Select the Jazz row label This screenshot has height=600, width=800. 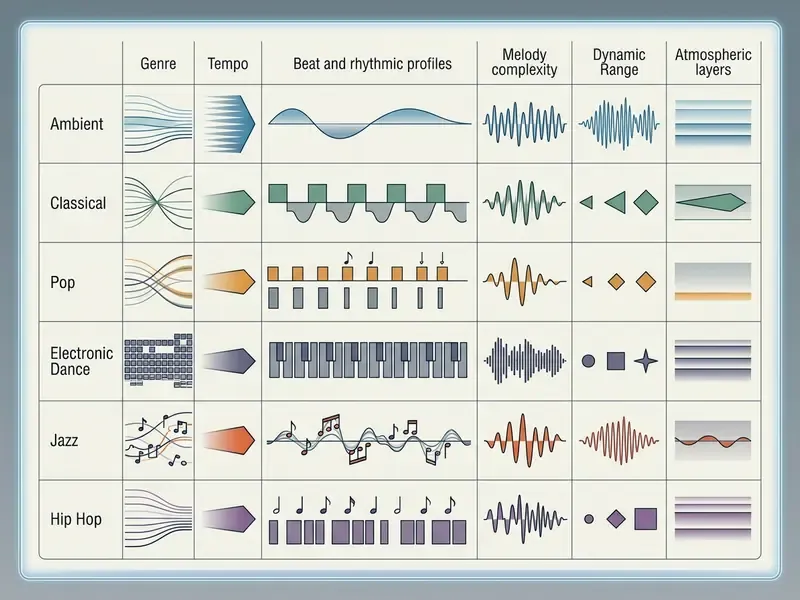tap(64, 440)
